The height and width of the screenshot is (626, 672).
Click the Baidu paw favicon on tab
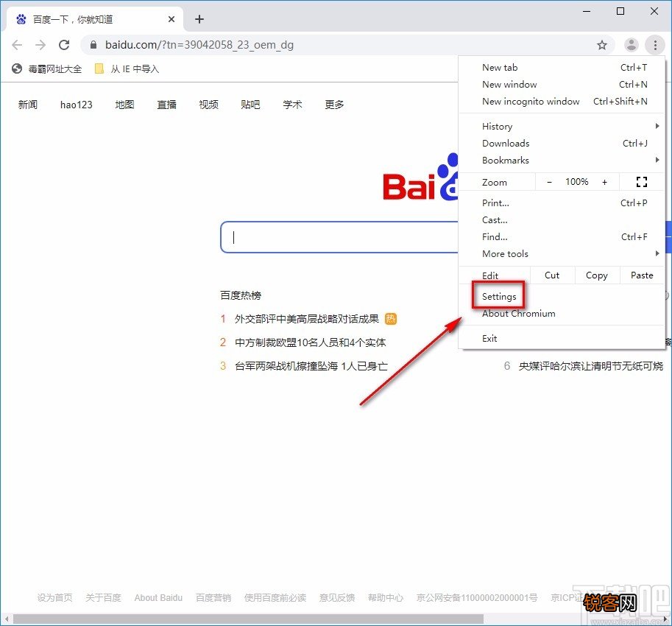click(21, 19)
